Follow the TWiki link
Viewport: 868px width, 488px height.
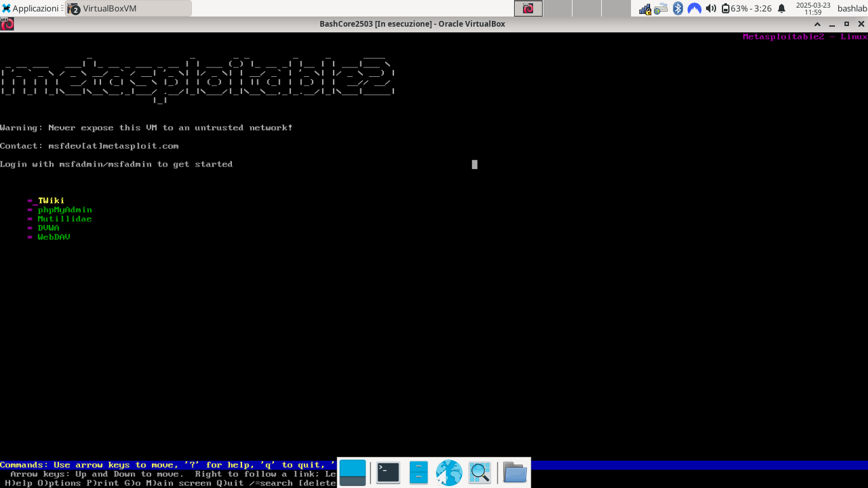pos(51,201)
